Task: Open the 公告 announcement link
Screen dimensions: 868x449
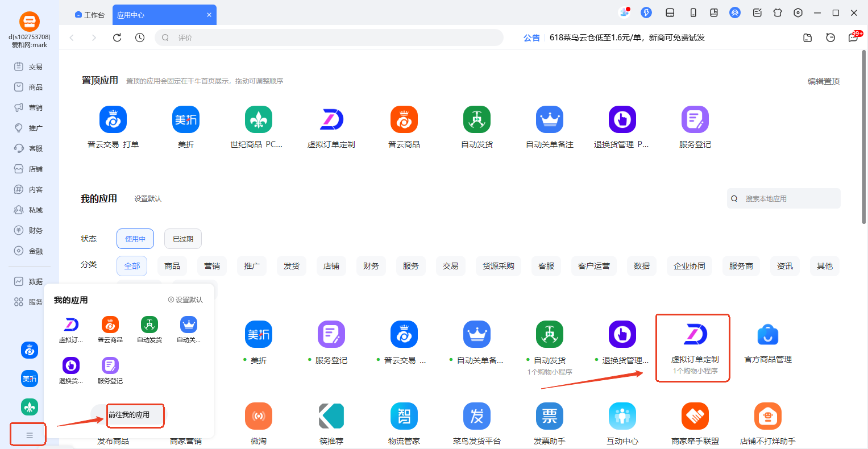Action: click(x=531, y=38)
